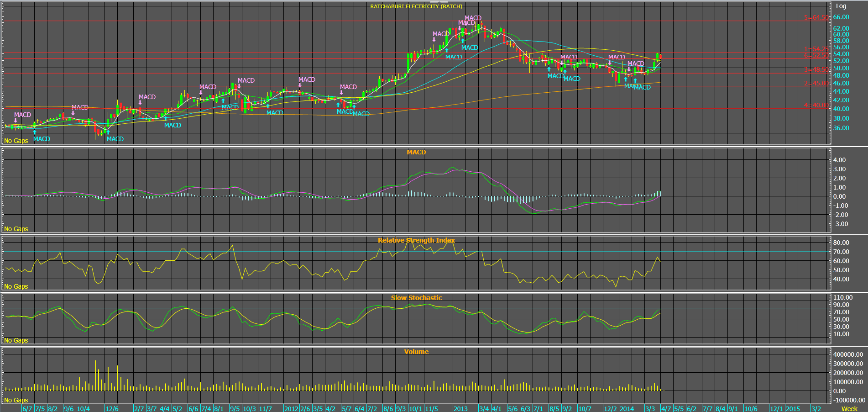Screen dimensions: 868x412
Task: Click No Gaps in the Volume panel
Action: coord(16,400)
